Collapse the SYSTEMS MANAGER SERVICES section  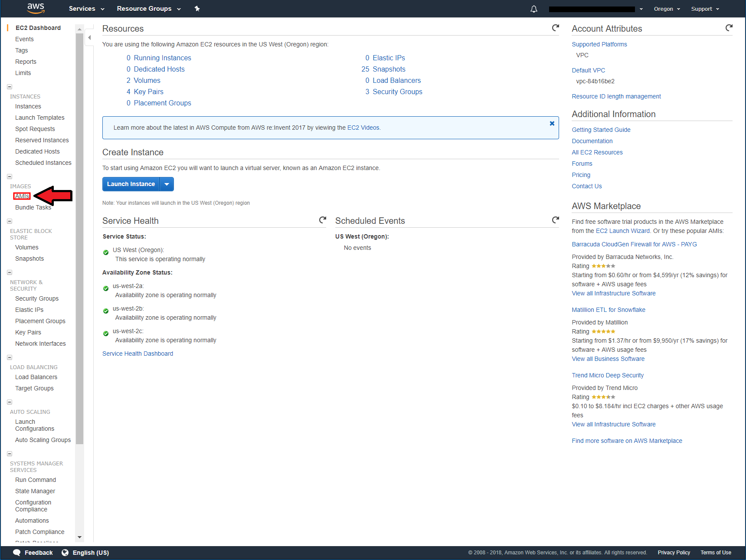[10, 454]
